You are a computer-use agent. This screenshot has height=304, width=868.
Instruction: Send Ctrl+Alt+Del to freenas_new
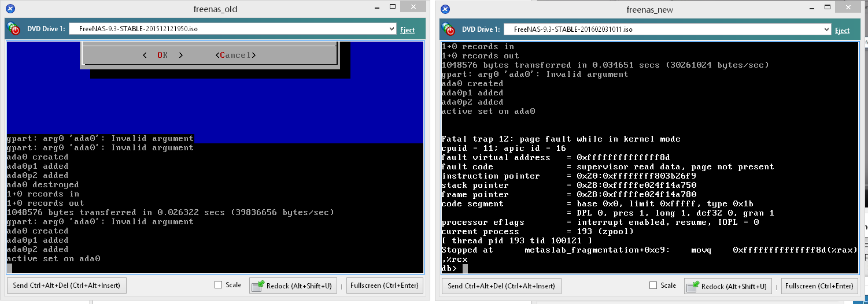pyautogui.click(x=501, y=286)
